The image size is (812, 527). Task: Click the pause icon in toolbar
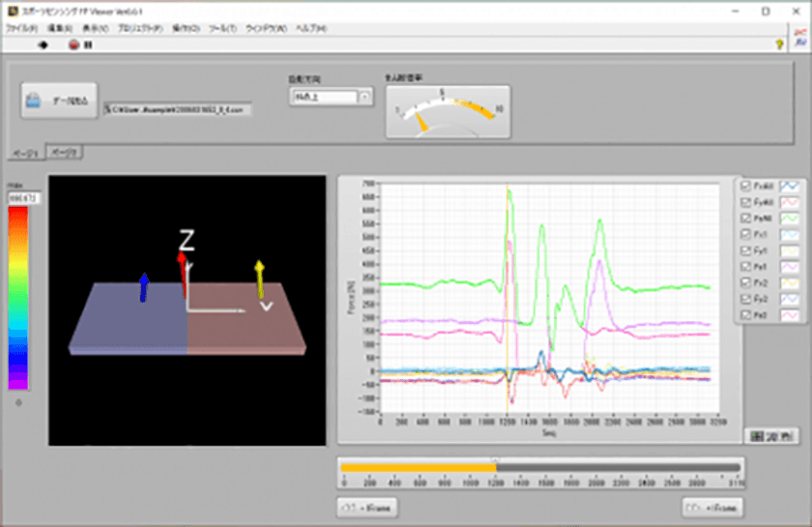point(88,44)
